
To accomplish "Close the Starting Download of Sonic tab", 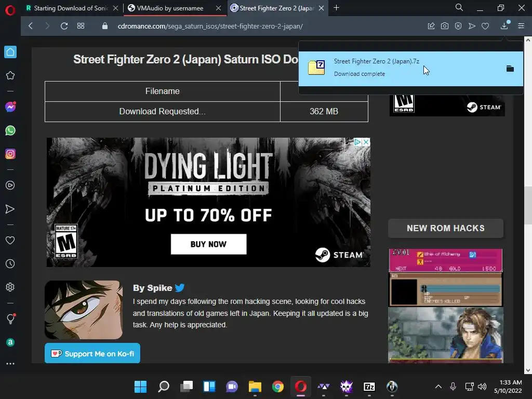I will point(115,8).
